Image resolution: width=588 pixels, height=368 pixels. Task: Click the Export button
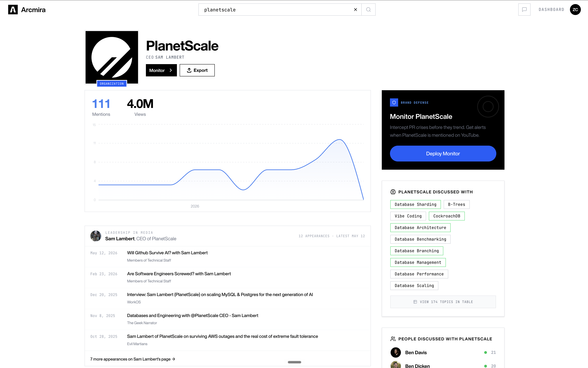[x=197, y=70]
